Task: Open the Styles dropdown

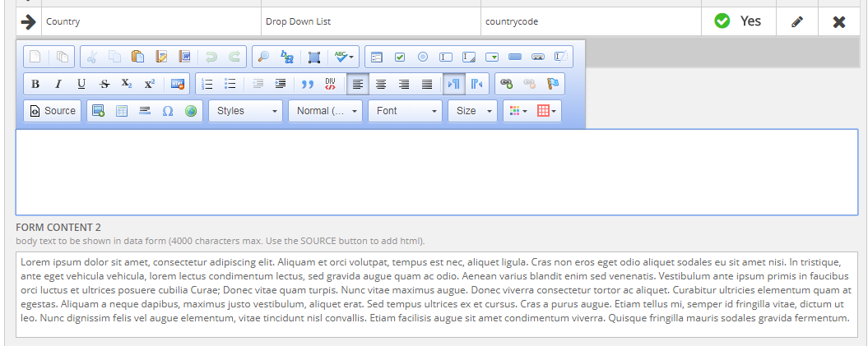Action: click(x=246, y=111)
